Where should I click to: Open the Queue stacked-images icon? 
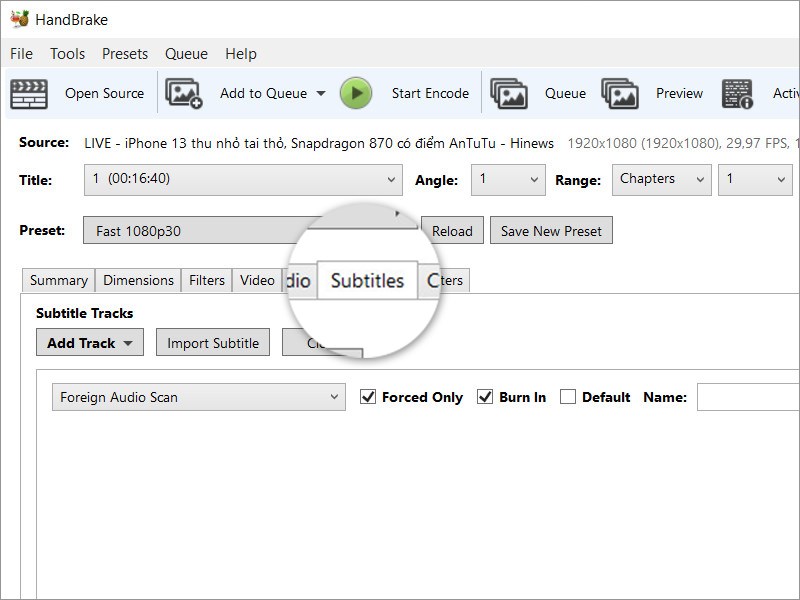pyautogui.click(x=509, y=93)
